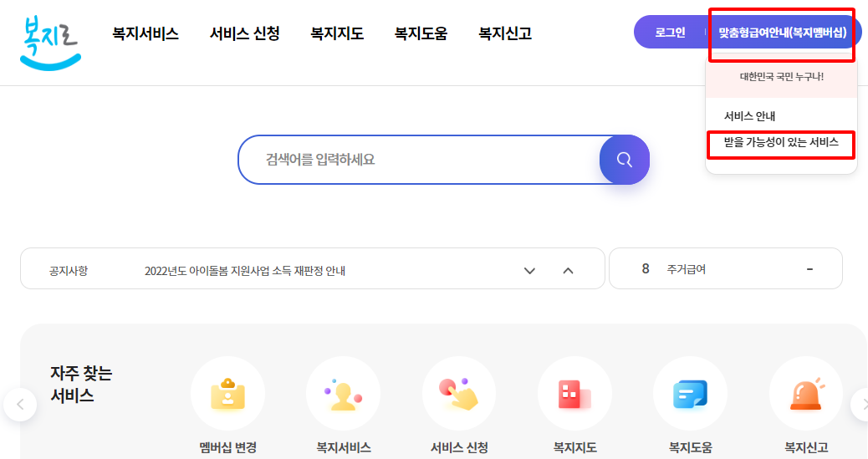Viewport: 868px width, 459px height.
Task: Click the 대한민국 국민 누구나! banner text
Action: 782,77
